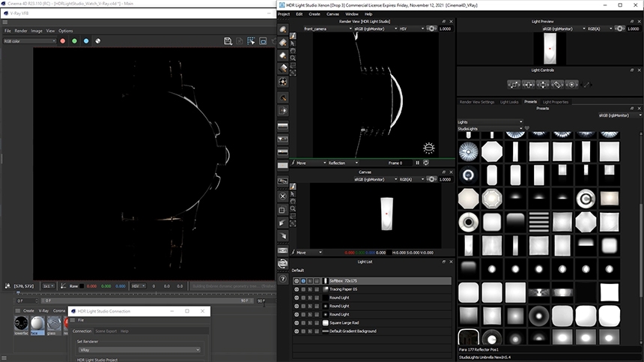Select pointer tool in Render View toolbar

click(x=293, y=43)
